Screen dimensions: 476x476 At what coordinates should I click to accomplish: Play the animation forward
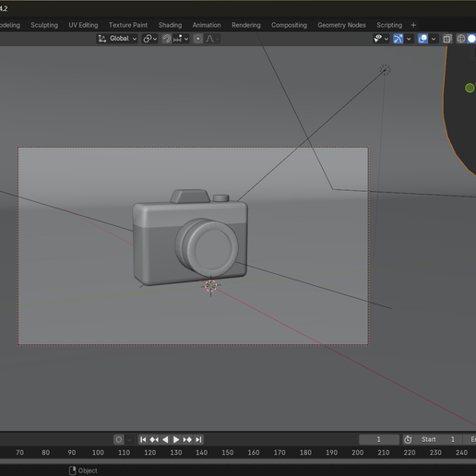point(176,440)
